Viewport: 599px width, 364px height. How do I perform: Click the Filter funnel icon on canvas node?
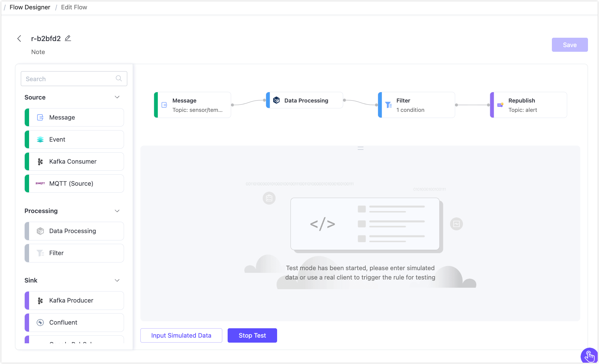pos(388,105)
